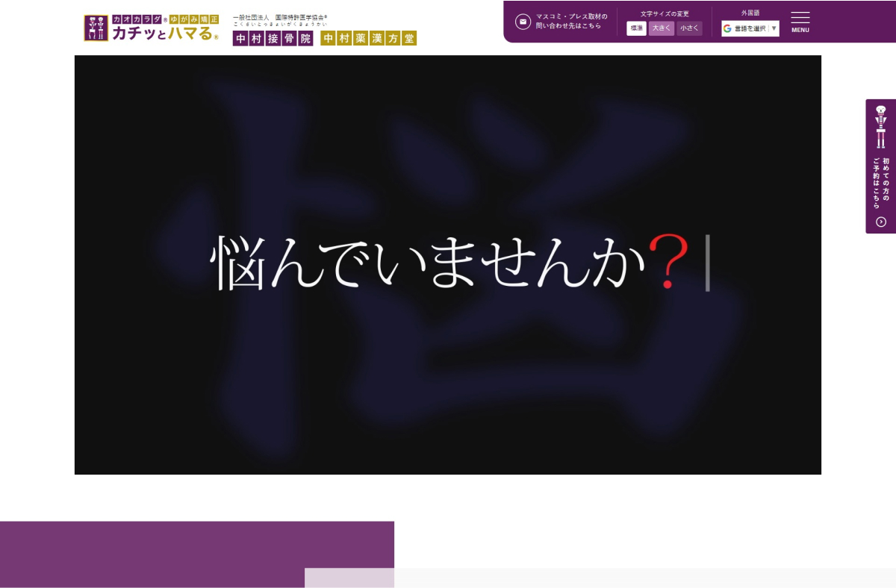The height and width of the screenshot is (588, 896).
Task: Expand the MENU label navigation
Action: 800,31
